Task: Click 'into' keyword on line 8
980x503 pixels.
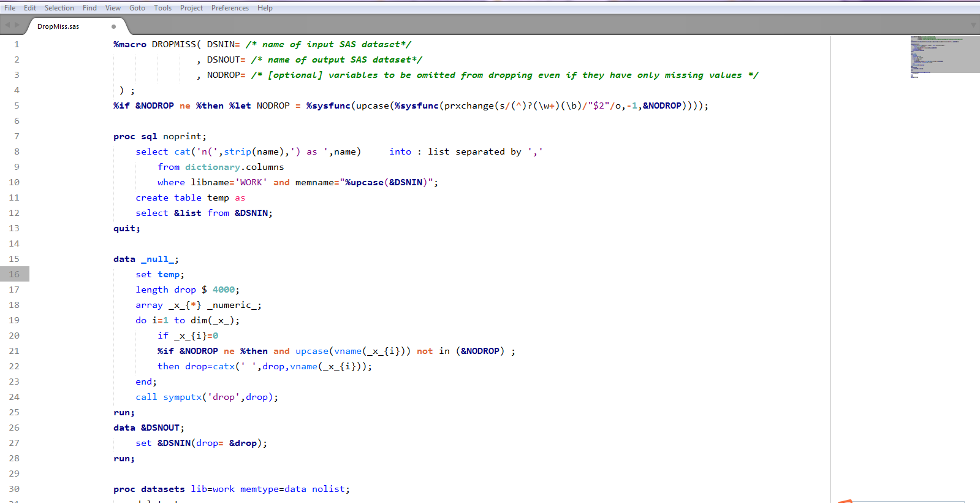Action: (400, 152)
